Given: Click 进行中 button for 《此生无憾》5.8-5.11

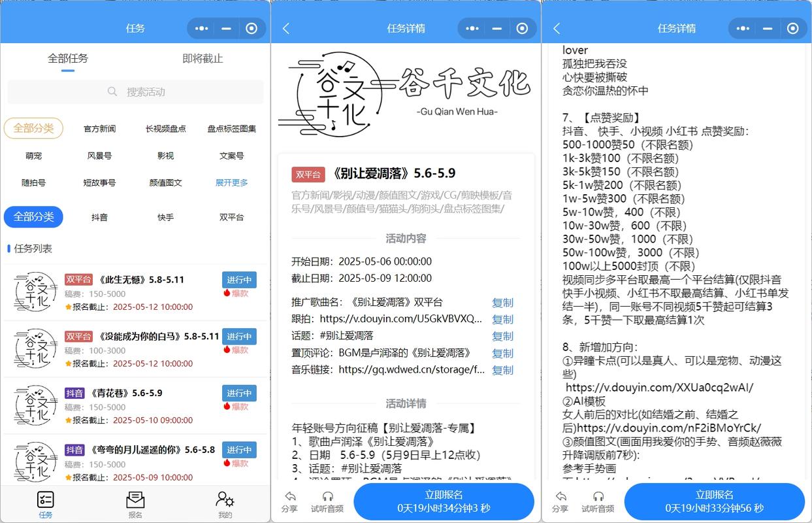Looking at the screenshot, I should [239, 280].
